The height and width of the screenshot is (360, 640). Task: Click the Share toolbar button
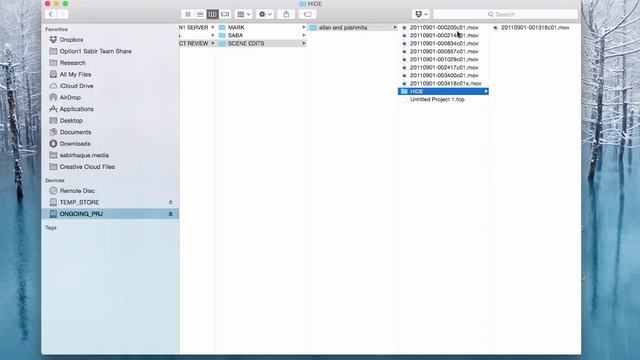pyautogui.click(x=286, y=14)
